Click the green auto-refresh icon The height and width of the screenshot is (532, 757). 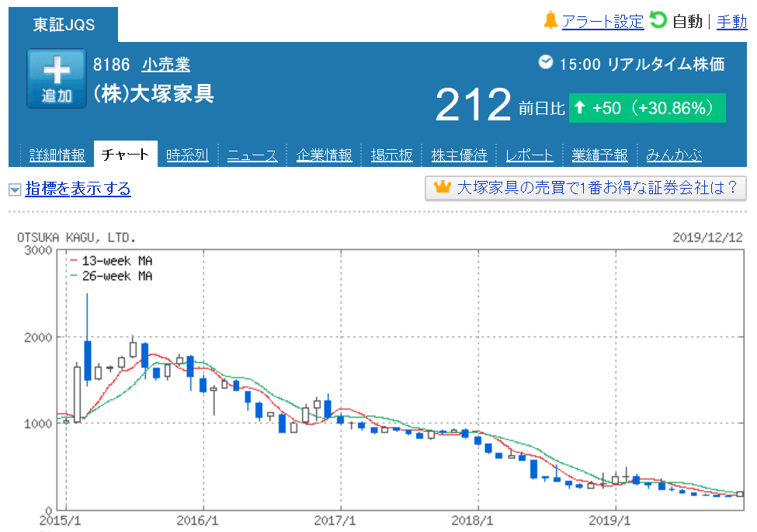pos(658,20)
